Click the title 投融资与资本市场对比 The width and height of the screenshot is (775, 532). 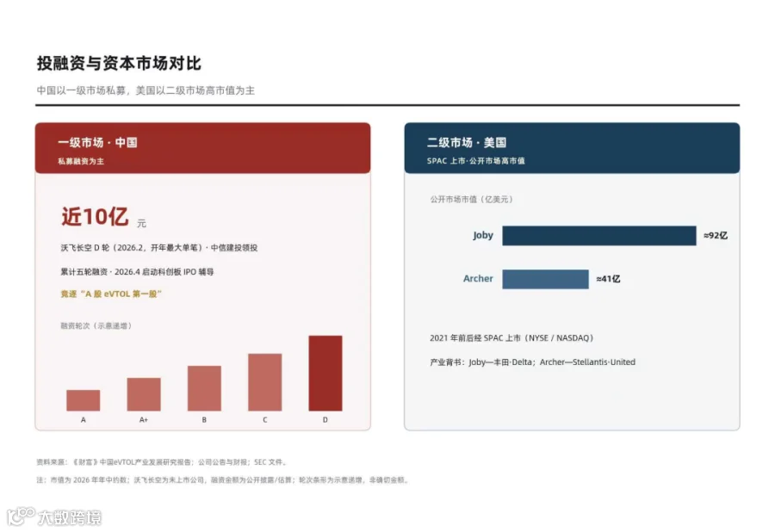119,63
